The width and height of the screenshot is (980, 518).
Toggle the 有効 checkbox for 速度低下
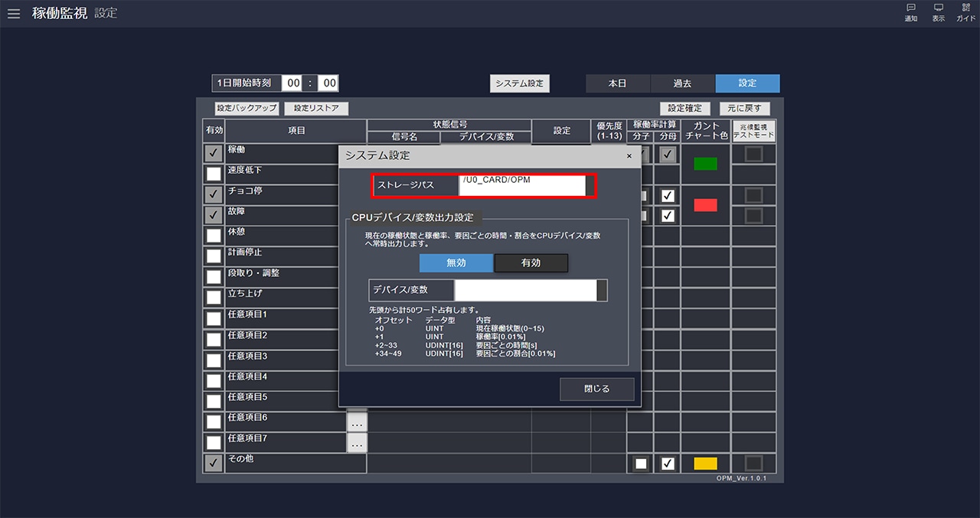pyautogui.click(x=214, y=174)
